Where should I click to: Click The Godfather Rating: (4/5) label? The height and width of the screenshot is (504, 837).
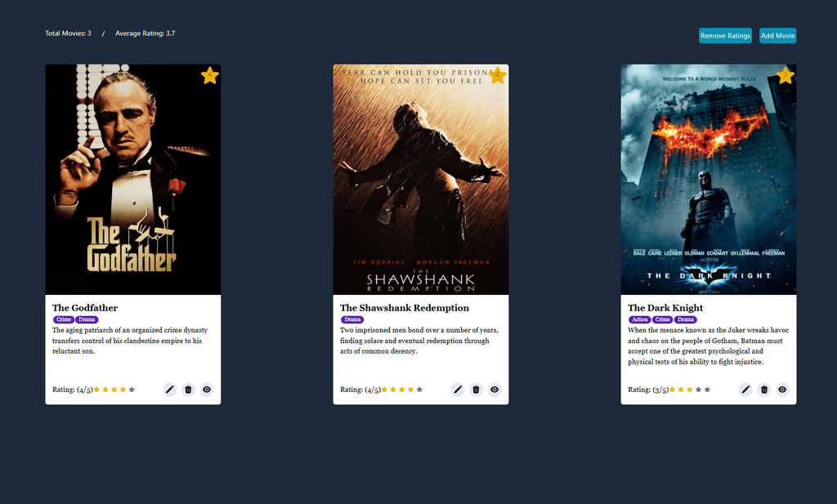73,390
